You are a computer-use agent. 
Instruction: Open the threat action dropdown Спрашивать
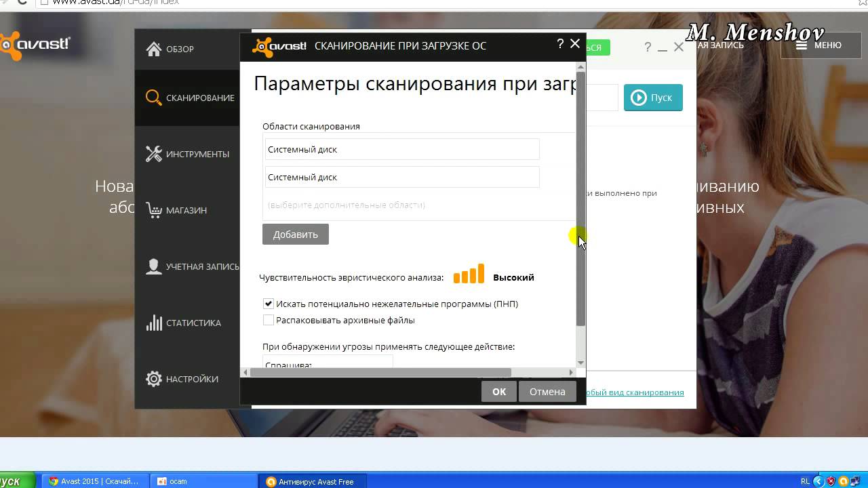329,362
